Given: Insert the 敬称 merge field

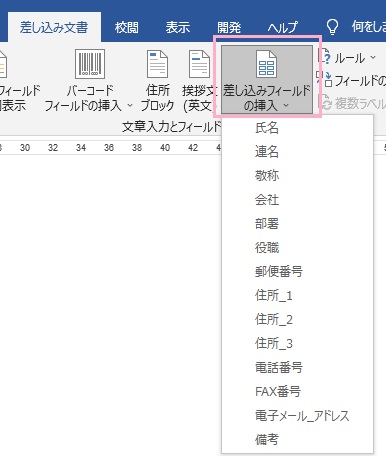Looking at the screenshot, I should [297, 176].
